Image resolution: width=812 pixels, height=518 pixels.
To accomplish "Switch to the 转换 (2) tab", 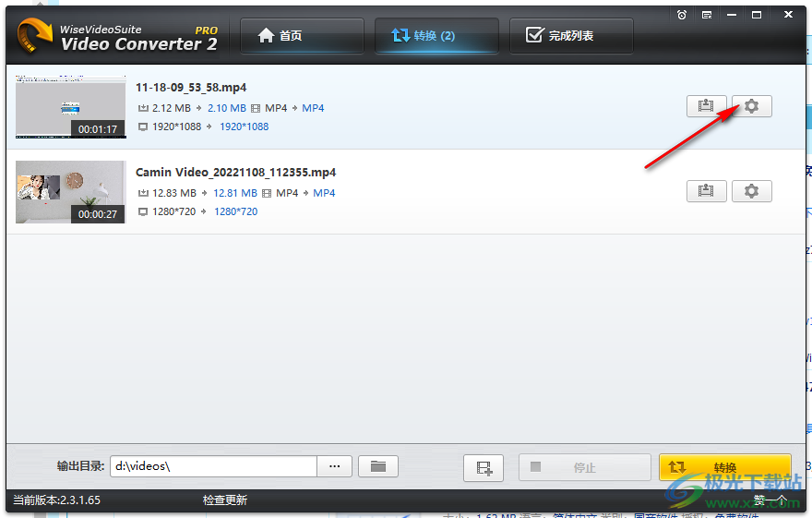I will pyautogui.click(x=436, y=36).
